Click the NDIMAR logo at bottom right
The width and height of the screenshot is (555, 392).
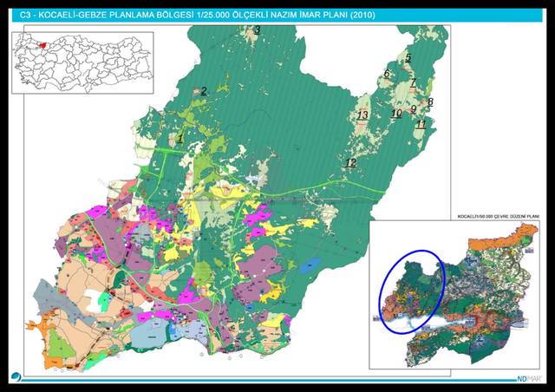tap(530, 378)
